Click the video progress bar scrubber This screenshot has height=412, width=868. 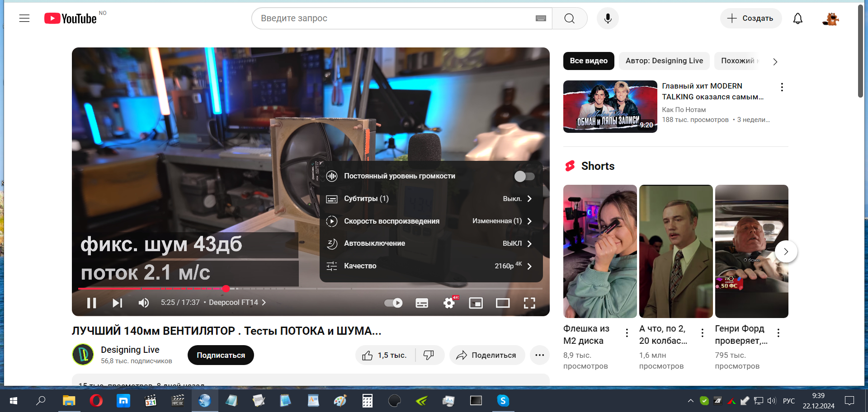coord(226,289)
